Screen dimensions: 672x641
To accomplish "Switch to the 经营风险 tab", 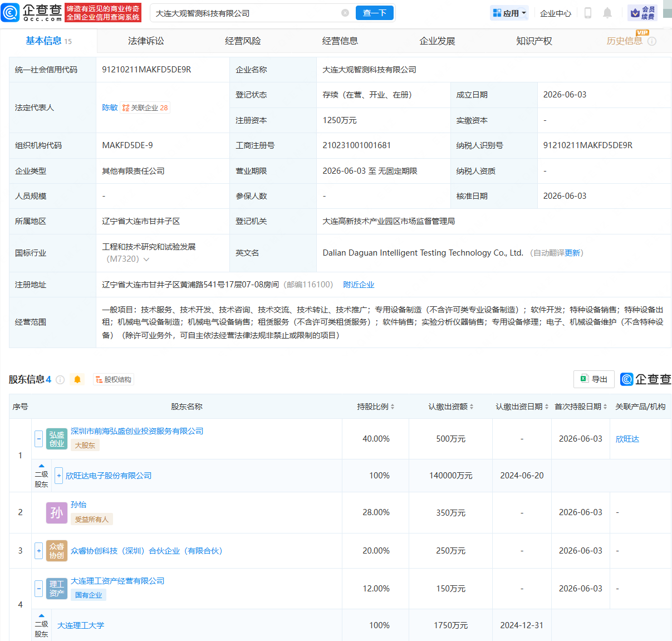I will tap(243, 41).
